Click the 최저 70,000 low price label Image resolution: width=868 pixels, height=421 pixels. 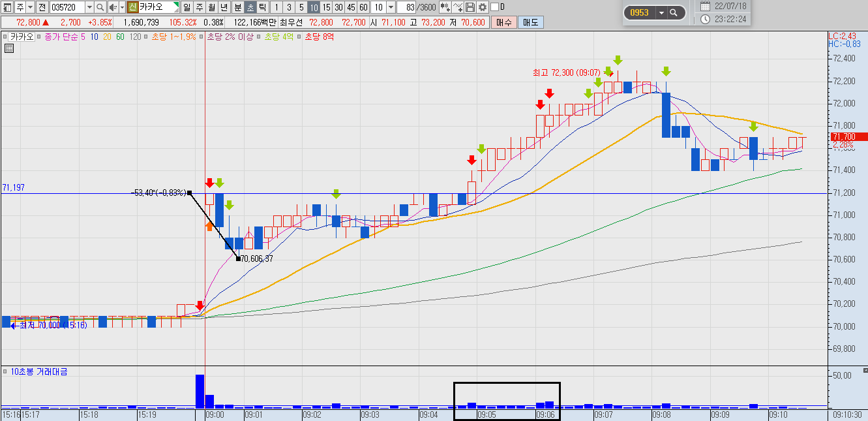point(53,324)
